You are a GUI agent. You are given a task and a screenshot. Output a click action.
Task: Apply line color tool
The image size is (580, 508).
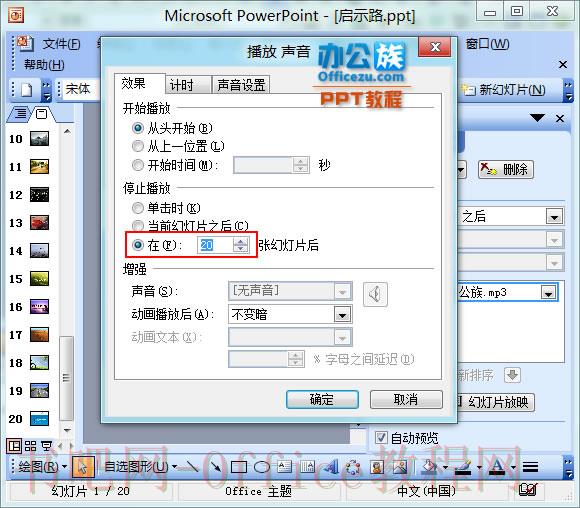pos(463,468)
